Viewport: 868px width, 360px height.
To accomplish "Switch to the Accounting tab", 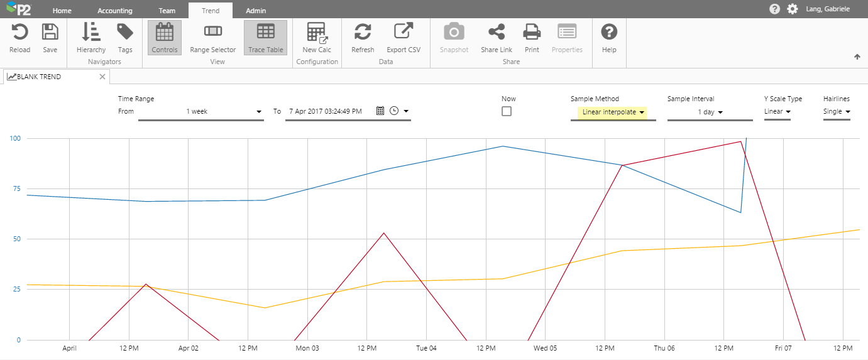I will click(x=115, y=11).
